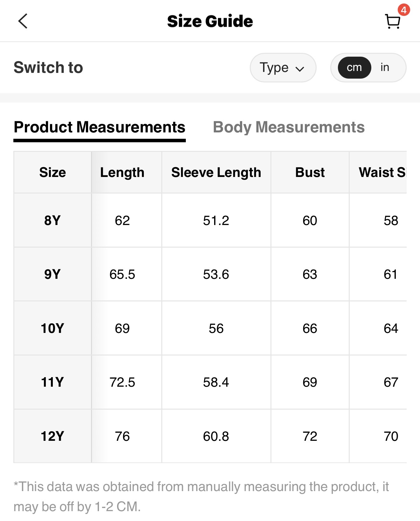Viewport: 420px width, 521px height.
Task: Select the 9Y size row label
Action: (x=52, y=274)
